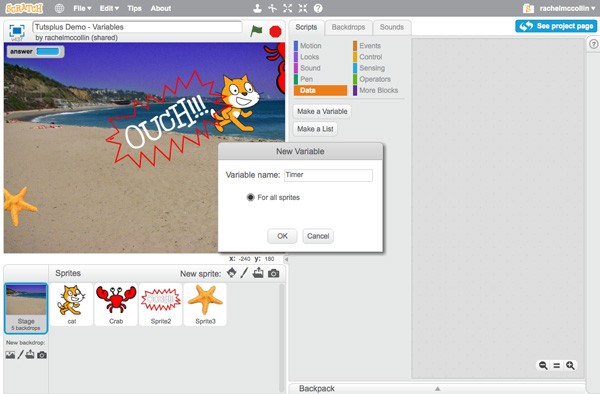This screenshot has height=394, width=600.
Task: Select the Delete scissors tool
Action: [272, 8]
